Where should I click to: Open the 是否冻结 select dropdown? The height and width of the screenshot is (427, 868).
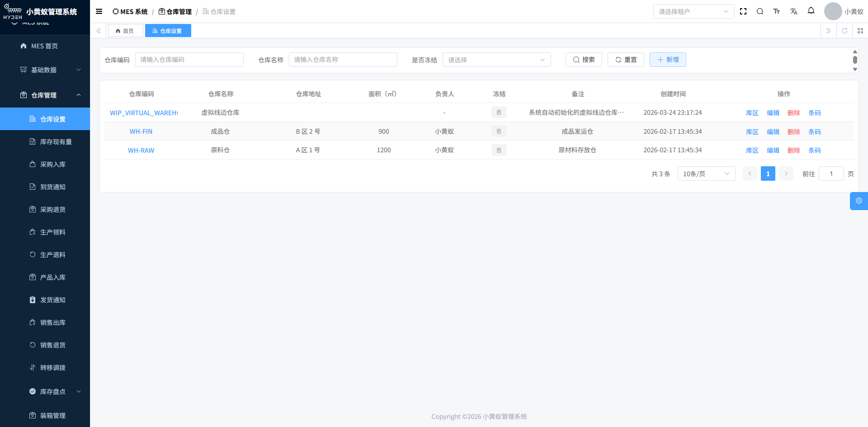click(x=496, y=60)
